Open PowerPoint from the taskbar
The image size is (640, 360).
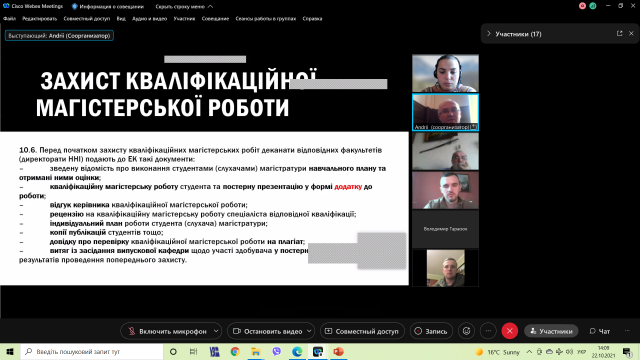tap(338, 351)
